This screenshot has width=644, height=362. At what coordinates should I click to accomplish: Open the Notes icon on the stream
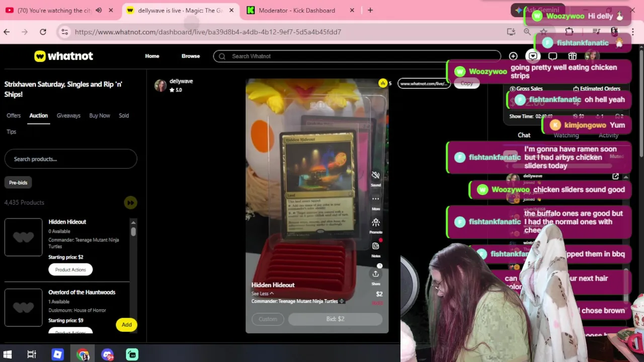coord(375,246)
